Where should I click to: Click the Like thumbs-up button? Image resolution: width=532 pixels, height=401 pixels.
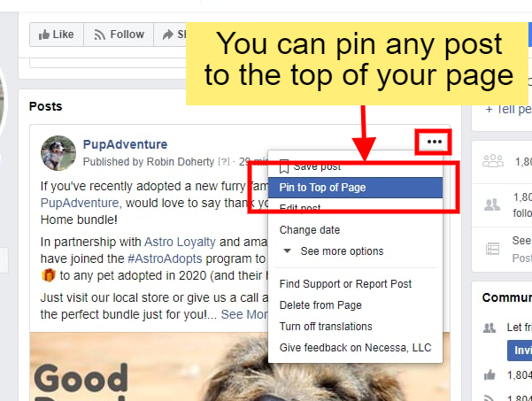(x=57, y=35)
